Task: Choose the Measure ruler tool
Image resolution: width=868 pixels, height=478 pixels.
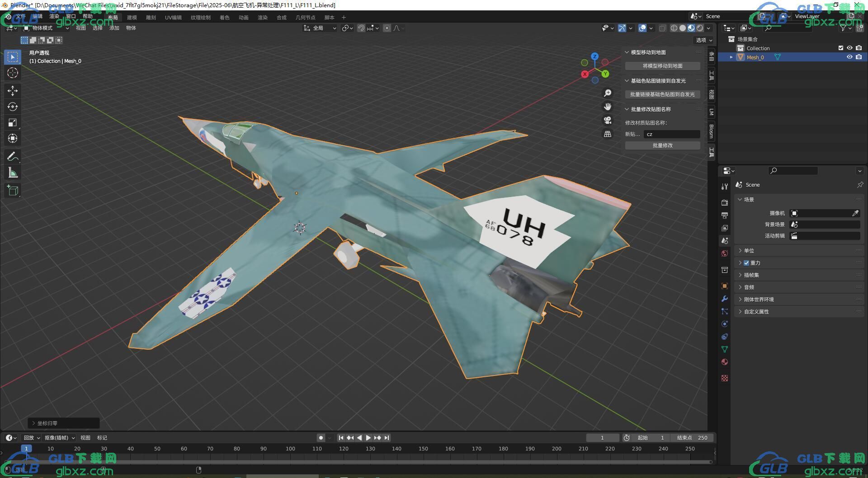Action: 13,173
